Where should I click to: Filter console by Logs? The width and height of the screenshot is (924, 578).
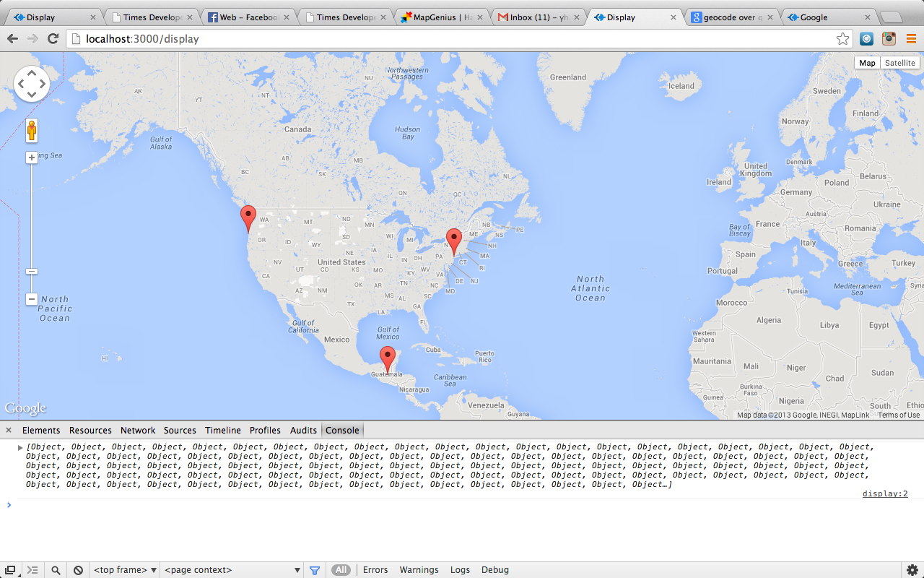[x=460, y=570]
